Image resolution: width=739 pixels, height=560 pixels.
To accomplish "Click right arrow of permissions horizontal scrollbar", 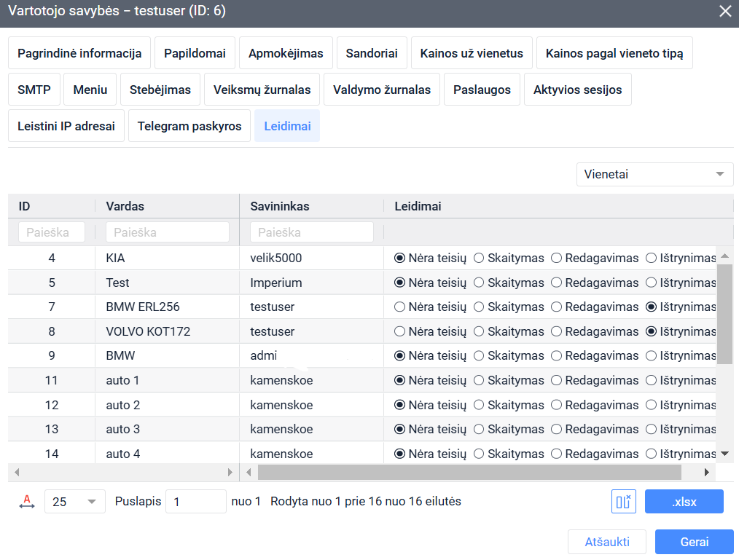I will coord(706,473).
